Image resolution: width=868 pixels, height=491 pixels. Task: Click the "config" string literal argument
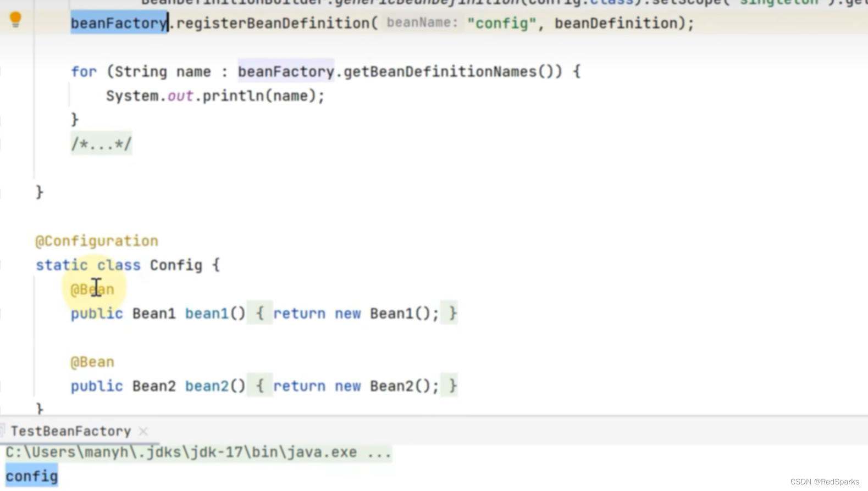501,23
